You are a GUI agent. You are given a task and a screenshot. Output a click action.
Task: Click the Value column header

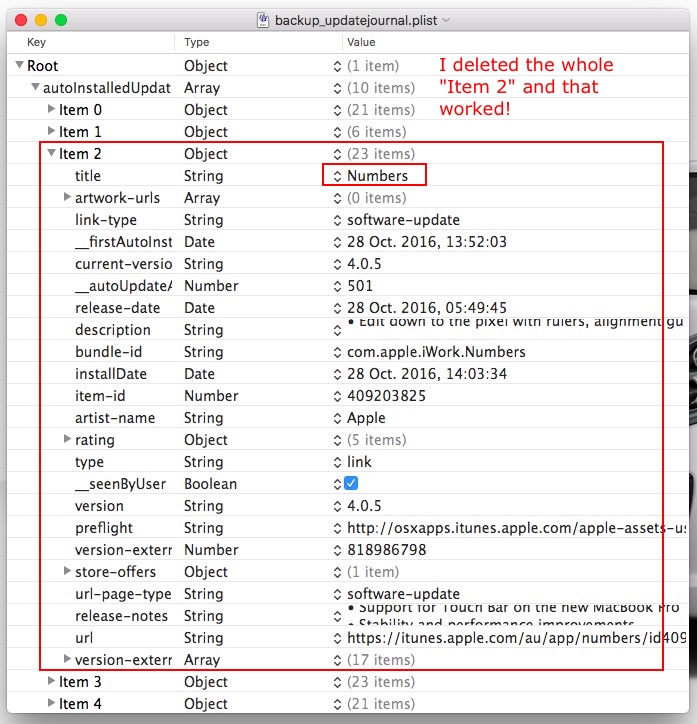[x=361, y=42]
